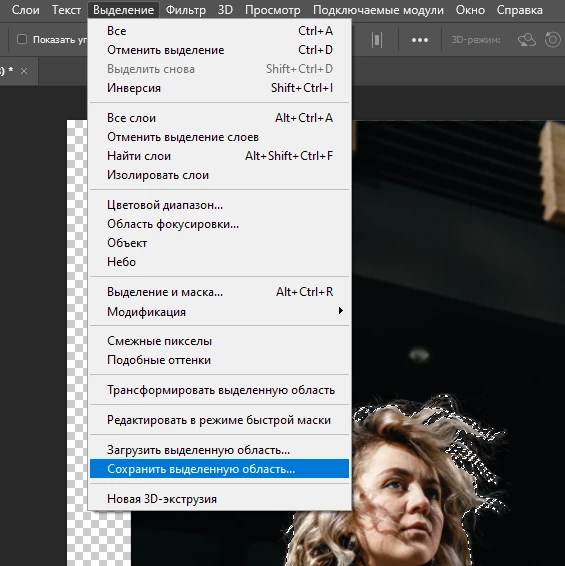
Task: Choose Новая 3D-экструзия menu item
Action: tap(220, 499)
